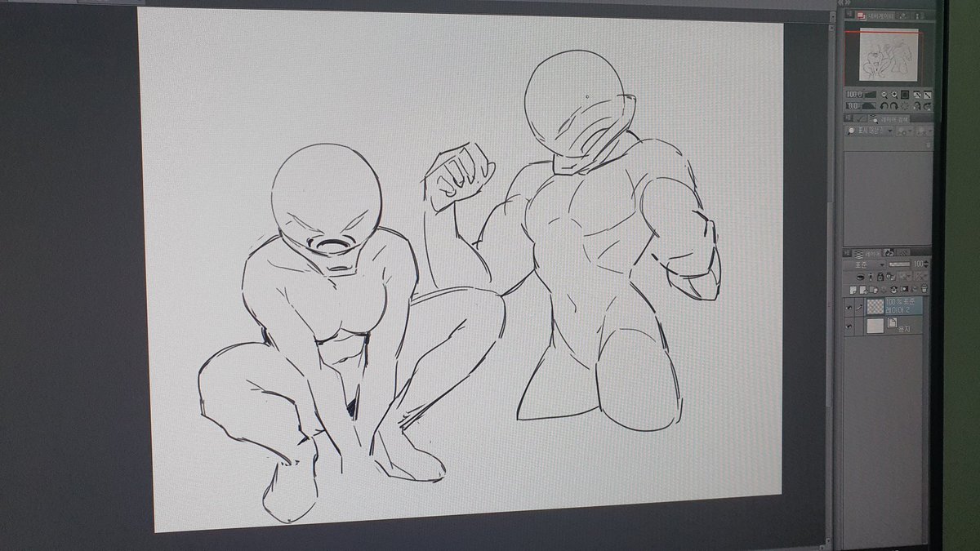Viewport: 980px width, 551px height.
Task: Flip canvas vertically in Navigator
Action: coord(928,106)
